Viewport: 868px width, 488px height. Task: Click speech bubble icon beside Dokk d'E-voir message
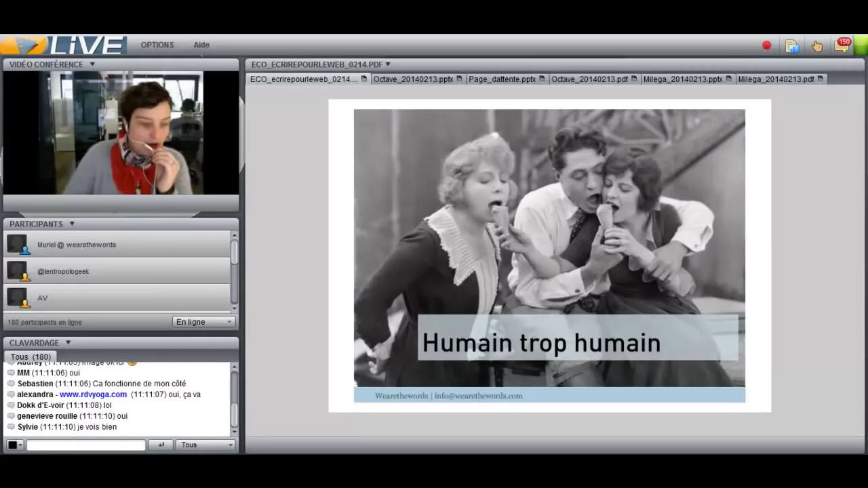point(11,405)
